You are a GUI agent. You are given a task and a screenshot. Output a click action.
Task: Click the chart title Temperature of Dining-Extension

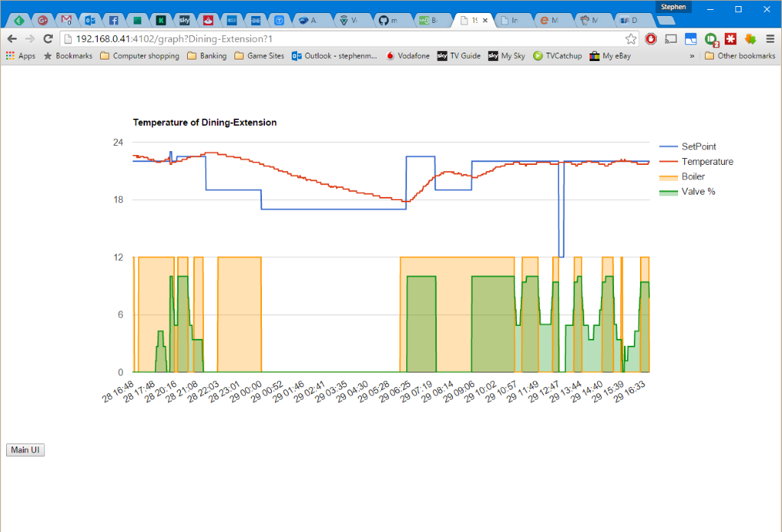coord(205,123)
